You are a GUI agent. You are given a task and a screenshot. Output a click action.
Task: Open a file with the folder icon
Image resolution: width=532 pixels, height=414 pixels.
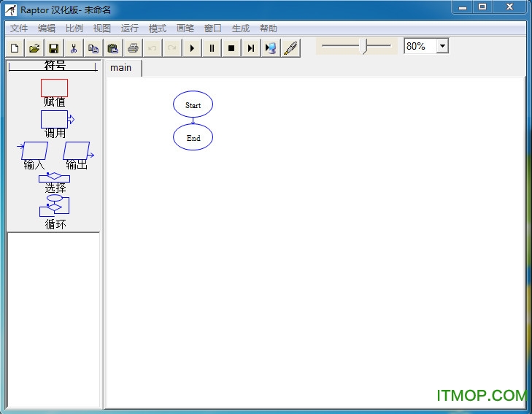pyautogui.click(x=34, y=48)
